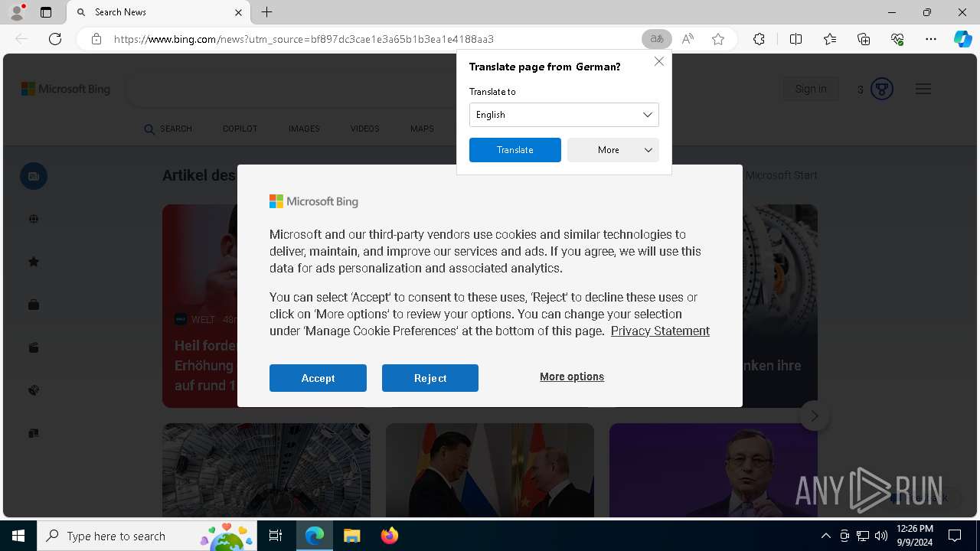This screenshot has width=980, height=551.
Task: Select the IMAGES tab
Action: coord(304,129)
